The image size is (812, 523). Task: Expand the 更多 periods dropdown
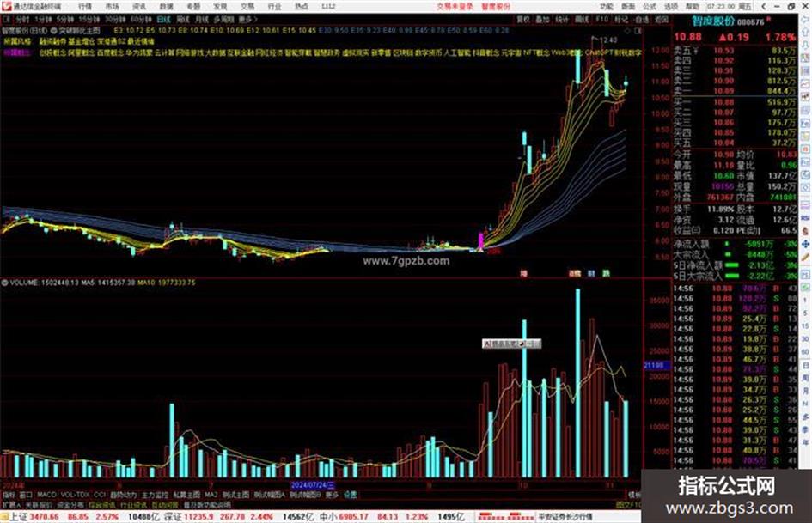coord(247,19)
